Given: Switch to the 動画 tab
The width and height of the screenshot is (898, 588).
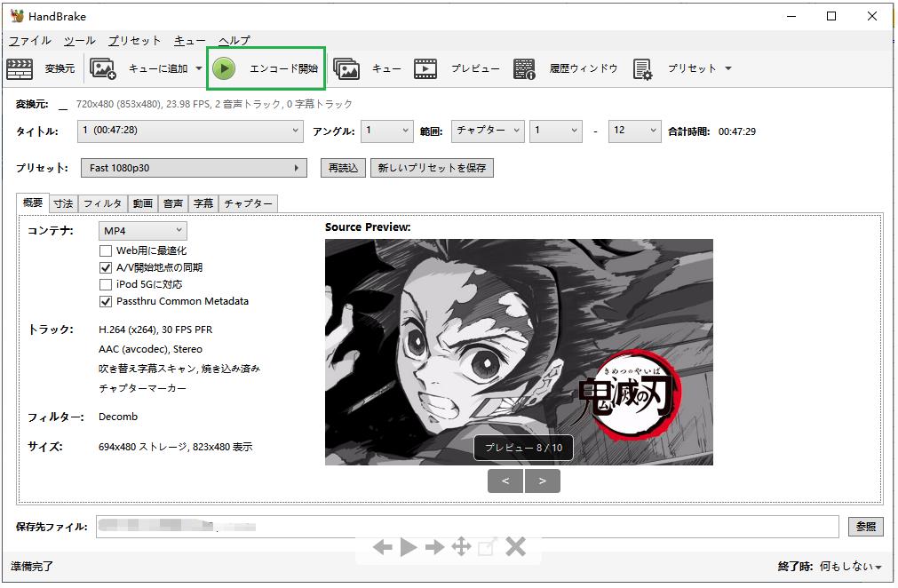Looking at the screenshot, I should pos(143,203).
